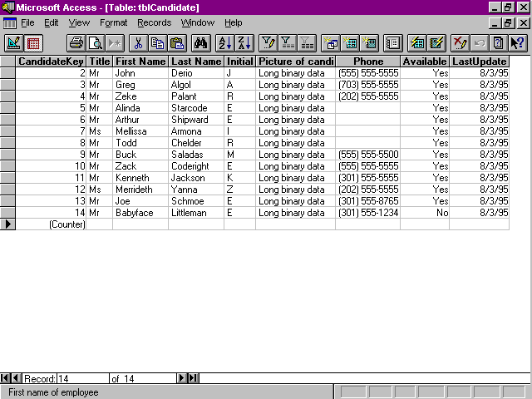Open the Format menu
The image size is (532, 399).
coord(114,22)
